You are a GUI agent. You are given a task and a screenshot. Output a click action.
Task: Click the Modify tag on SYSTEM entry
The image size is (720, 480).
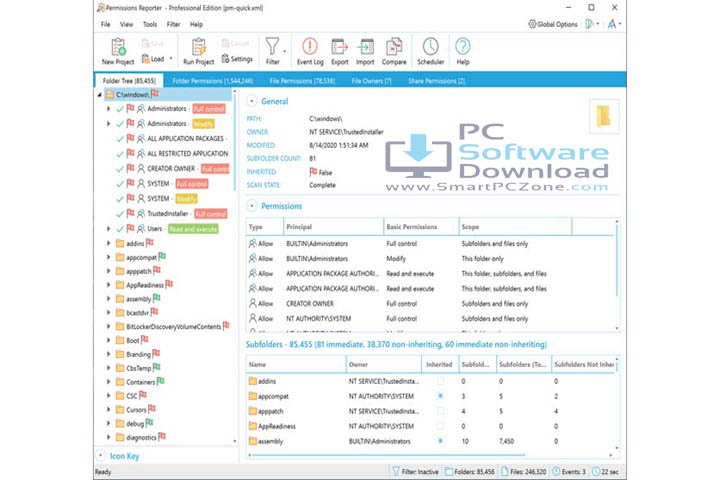coord(186,198)
